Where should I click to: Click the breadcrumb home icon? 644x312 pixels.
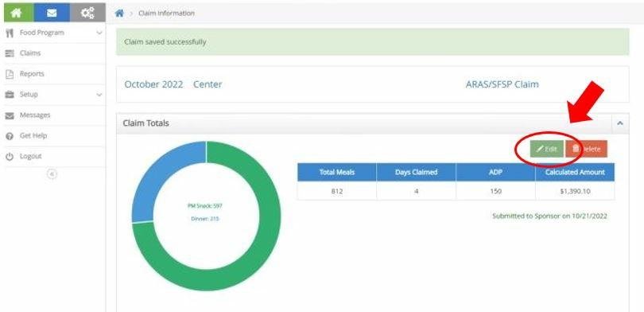tap(119, 14)
